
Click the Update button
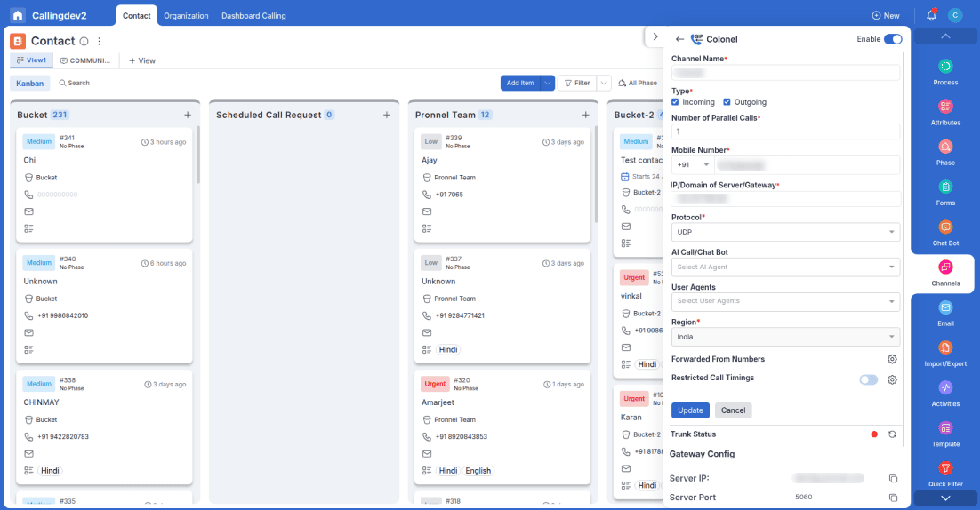tap(690, 410)
